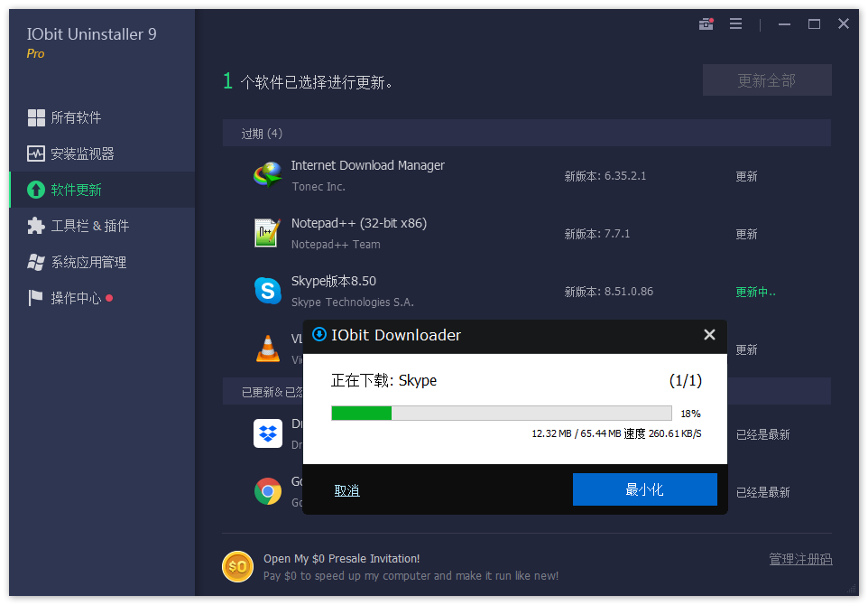Click the Windows Apps management icon
Screen dimensions: 868x605
(36, 262)
